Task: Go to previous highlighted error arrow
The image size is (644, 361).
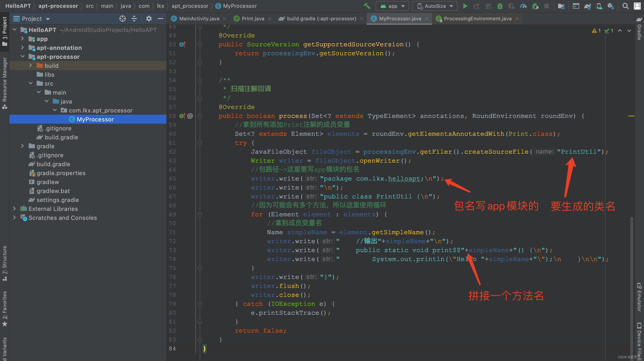Action: [x=620, y=30]
